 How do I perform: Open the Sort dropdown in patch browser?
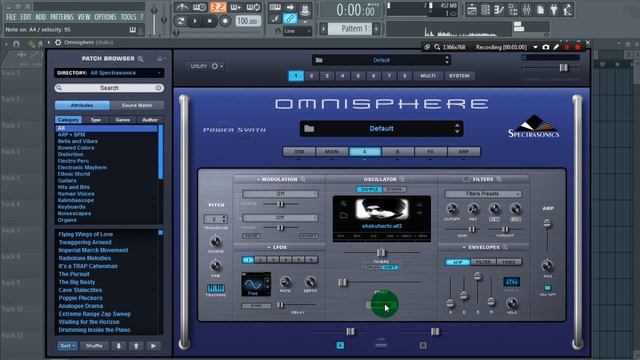click(x=67, y=346)
